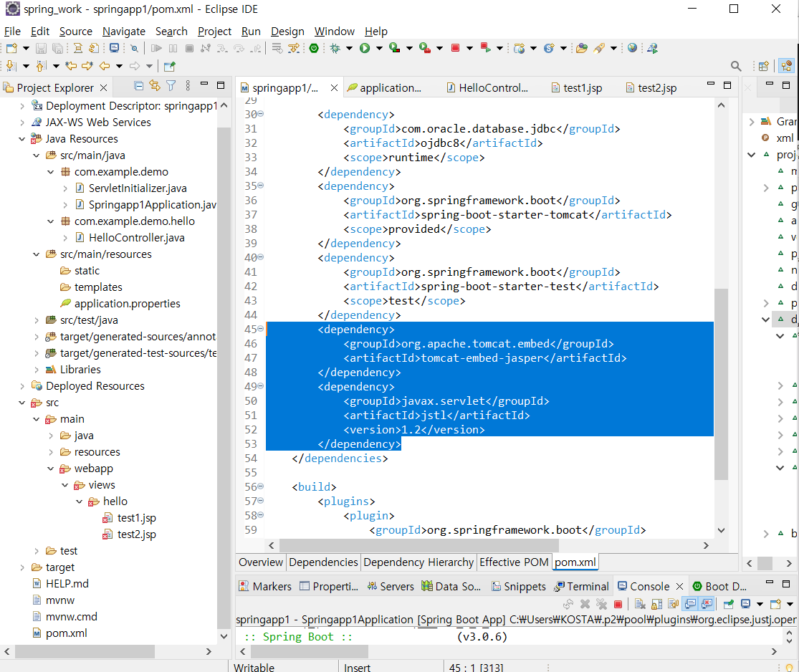Click Pin Console icon
The image size is (799, 672).
point(729,604)
